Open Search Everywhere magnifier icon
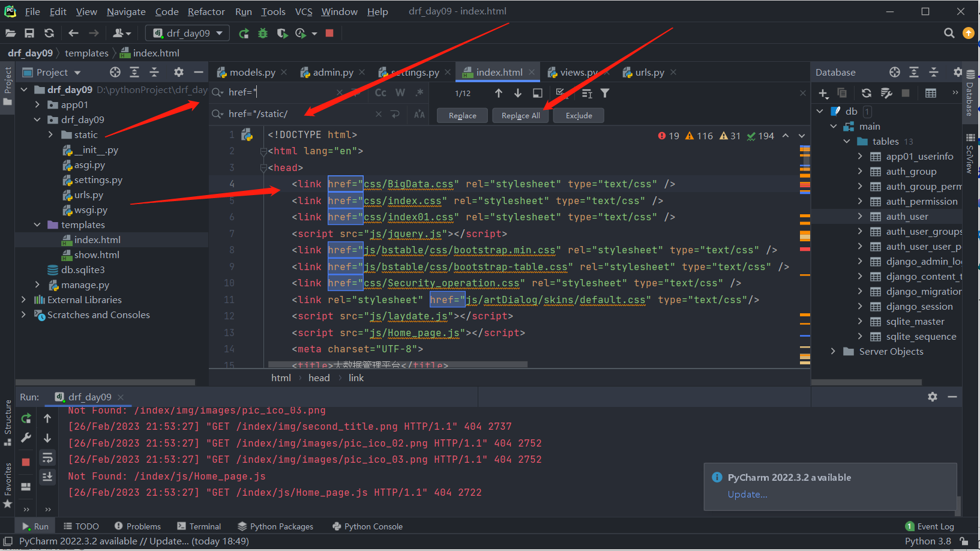Screen dimensions: 980x551 949,33
